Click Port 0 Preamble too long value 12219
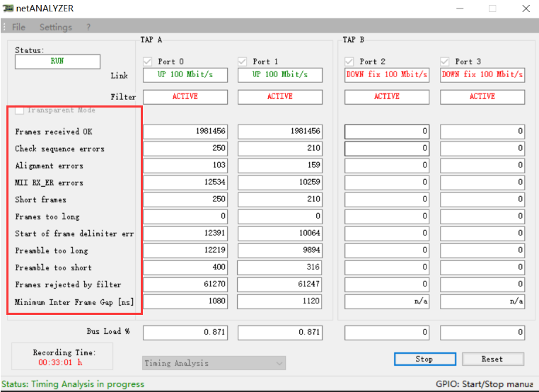Screen dimensions: 539x392 pos(185,250)
